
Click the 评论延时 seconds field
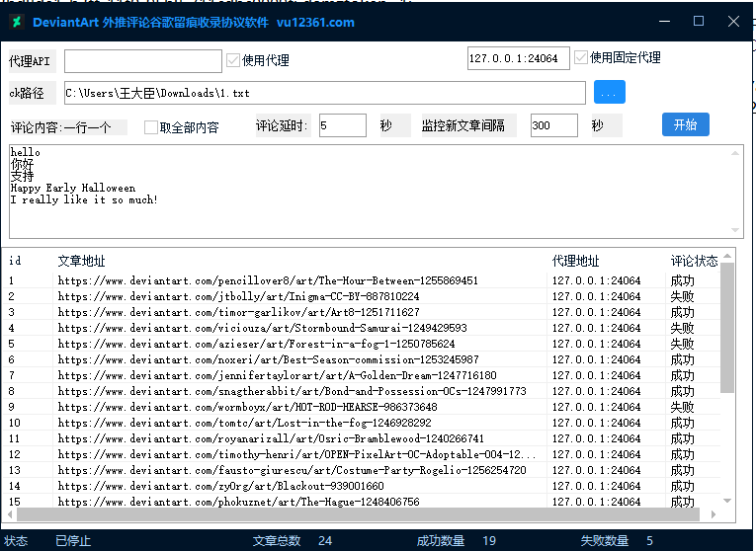[342, 125]
